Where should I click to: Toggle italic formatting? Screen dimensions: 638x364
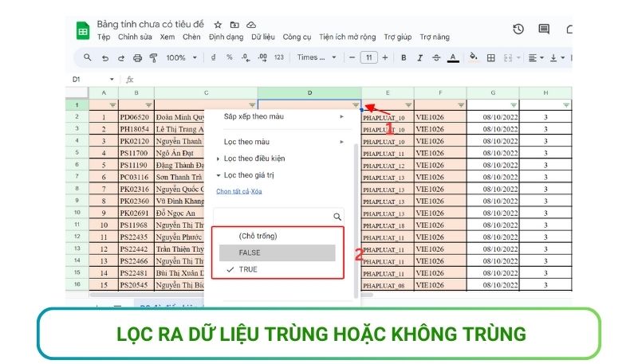click(420, 57)
